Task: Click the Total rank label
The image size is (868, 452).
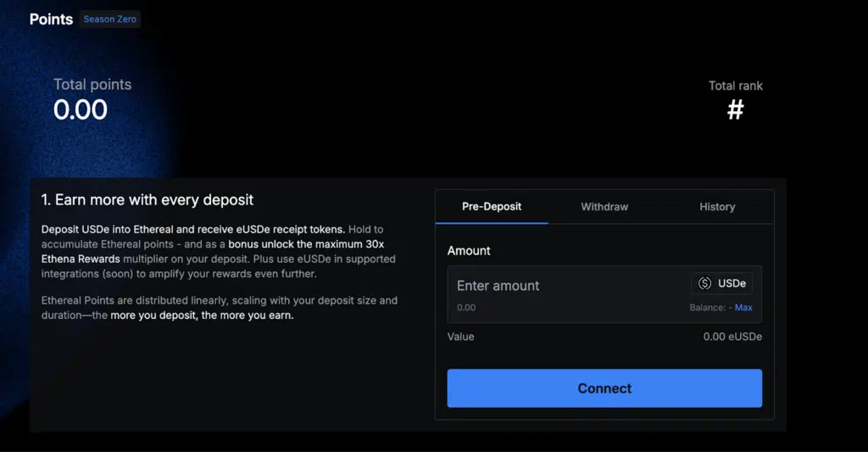Action: pos(736,86)
